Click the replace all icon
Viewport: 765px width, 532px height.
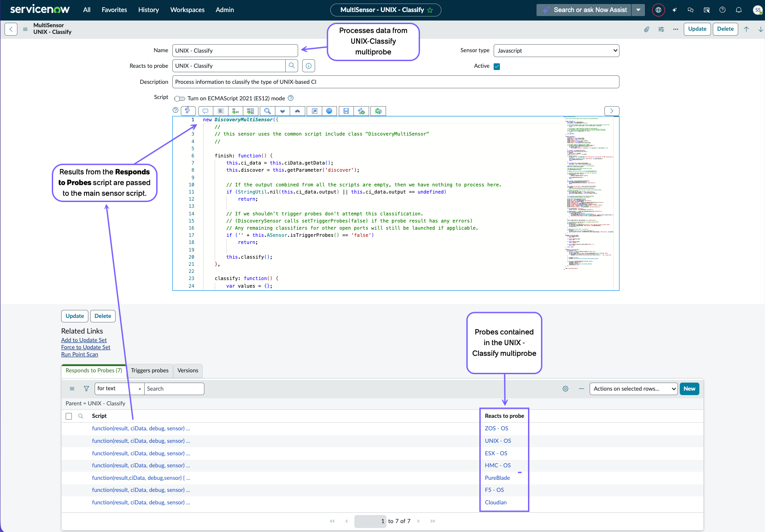(251, 111)
